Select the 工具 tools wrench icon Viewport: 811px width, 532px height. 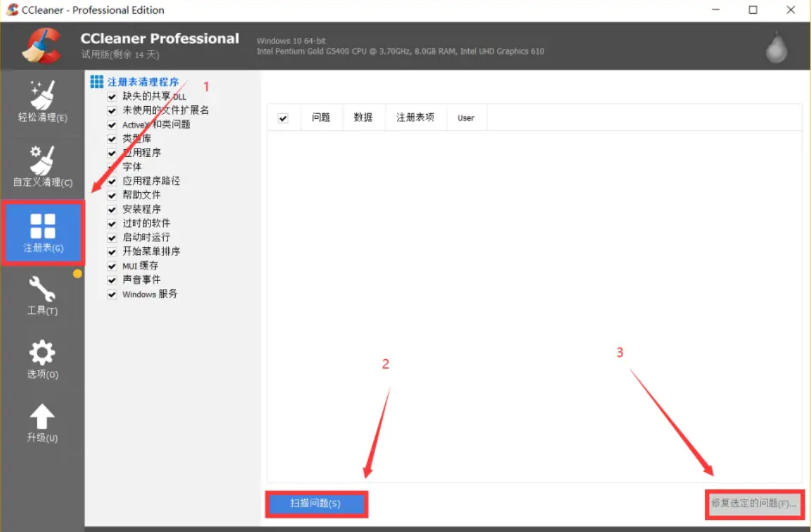point(41,296)
